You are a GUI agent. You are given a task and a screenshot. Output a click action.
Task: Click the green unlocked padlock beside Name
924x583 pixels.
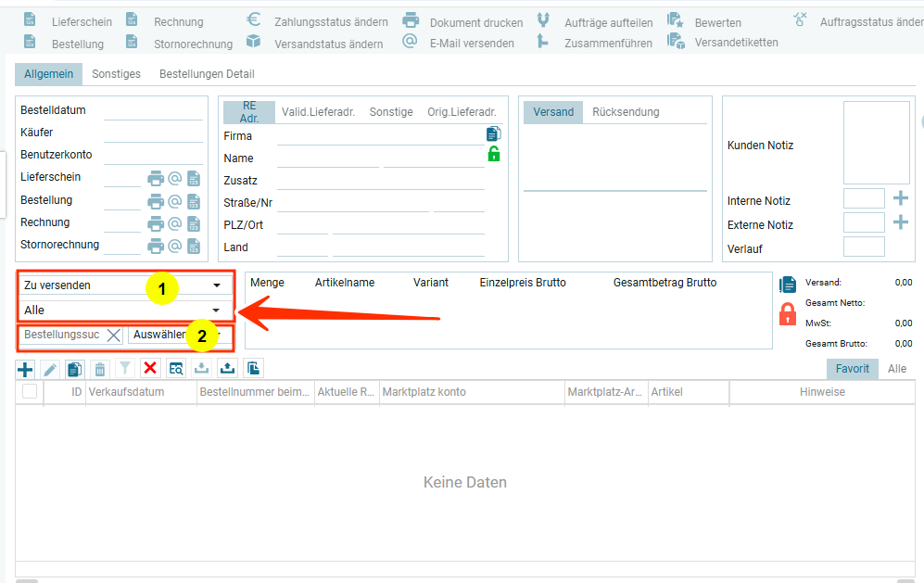pyautogui.click(x=493, y=155)
